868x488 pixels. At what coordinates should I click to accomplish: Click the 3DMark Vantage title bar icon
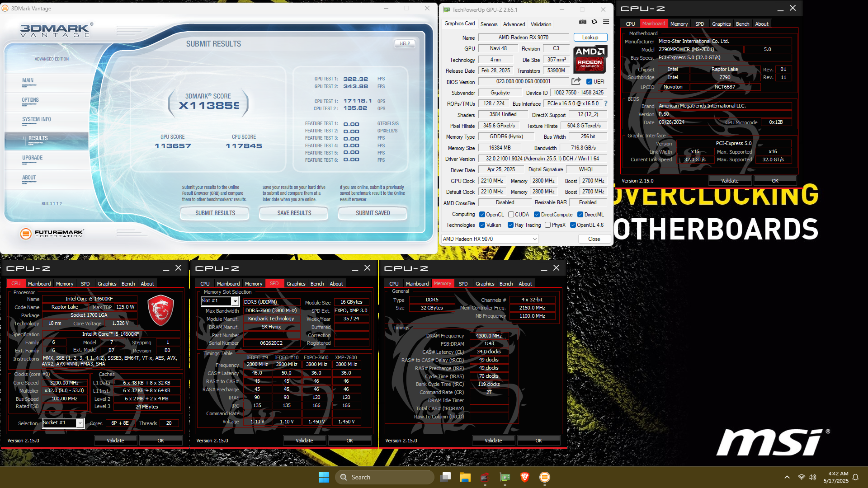click(5, 8)
